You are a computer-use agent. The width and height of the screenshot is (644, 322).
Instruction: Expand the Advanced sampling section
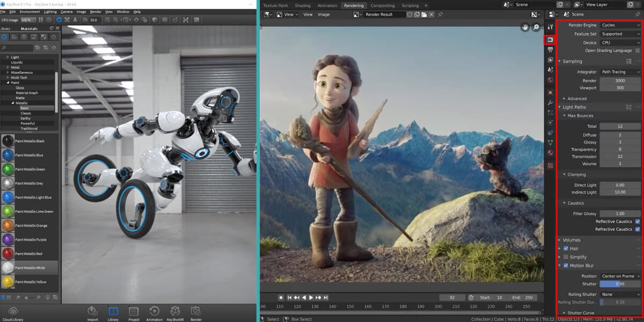click(x=577, y=99)
